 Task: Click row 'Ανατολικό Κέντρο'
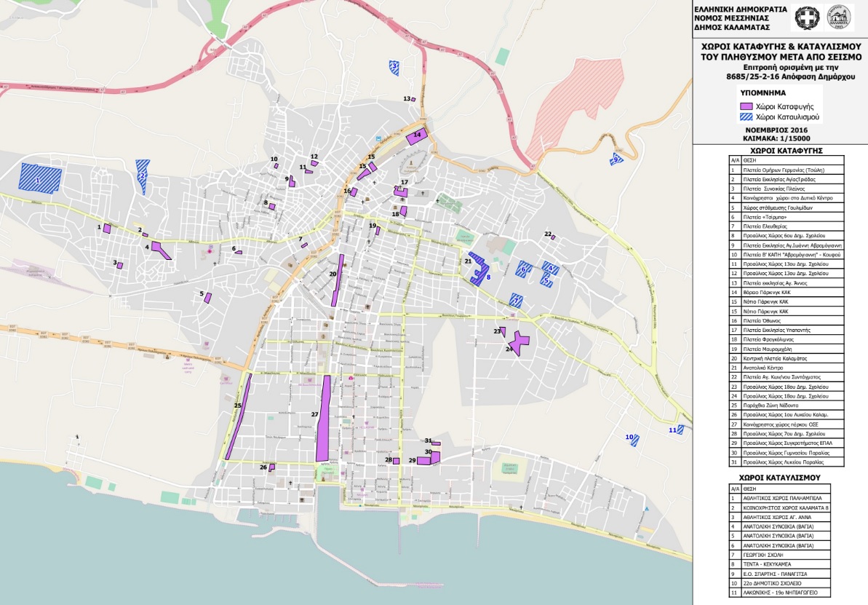point(786,368)
